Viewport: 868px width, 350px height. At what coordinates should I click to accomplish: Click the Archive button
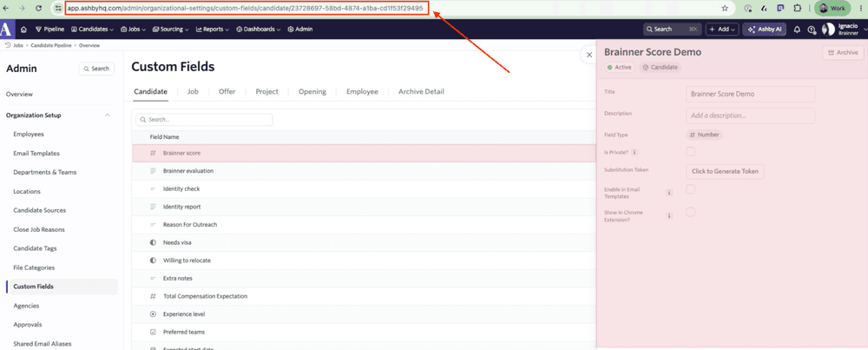(843, 53)
